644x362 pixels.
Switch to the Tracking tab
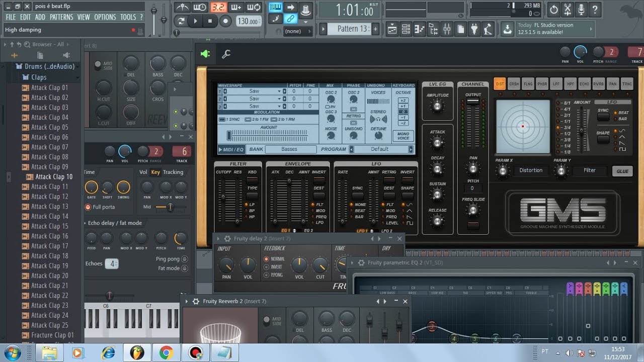click(173, 172)
